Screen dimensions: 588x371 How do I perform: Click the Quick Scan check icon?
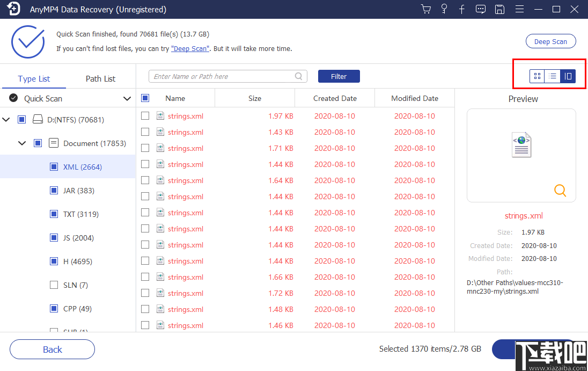pyautogui.click(x=13, y=98)
